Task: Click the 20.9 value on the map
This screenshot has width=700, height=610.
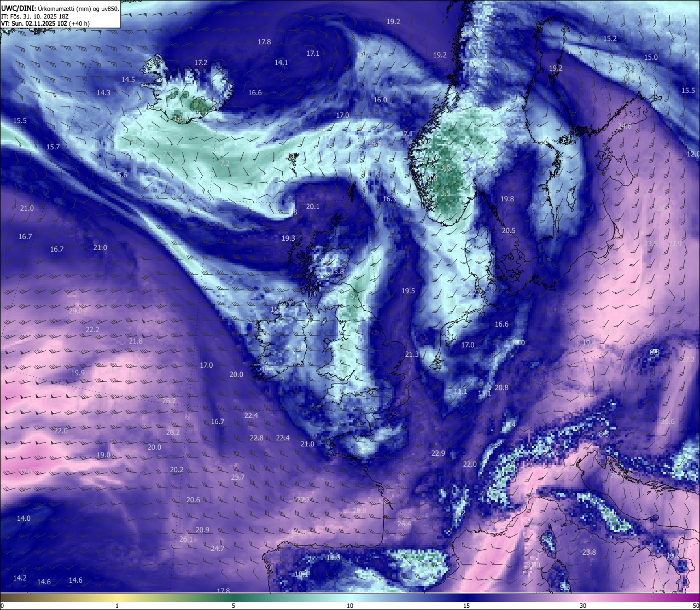Action: click(202, 530)
